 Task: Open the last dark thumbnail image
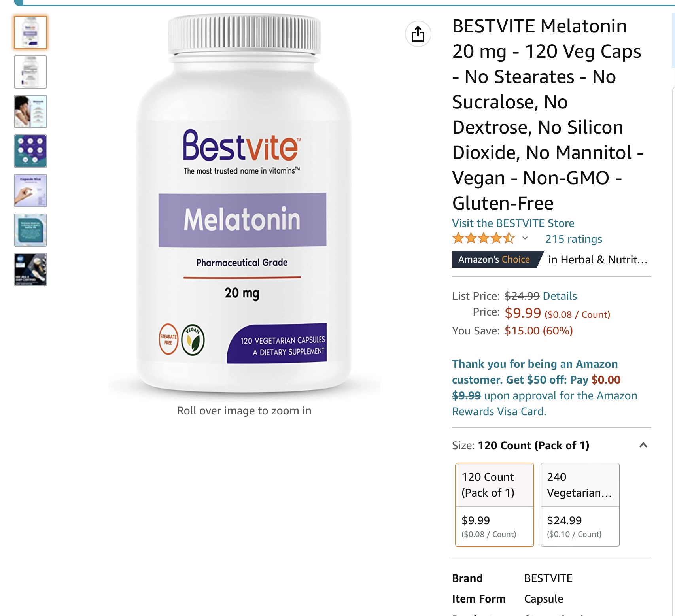pos(30,270)
